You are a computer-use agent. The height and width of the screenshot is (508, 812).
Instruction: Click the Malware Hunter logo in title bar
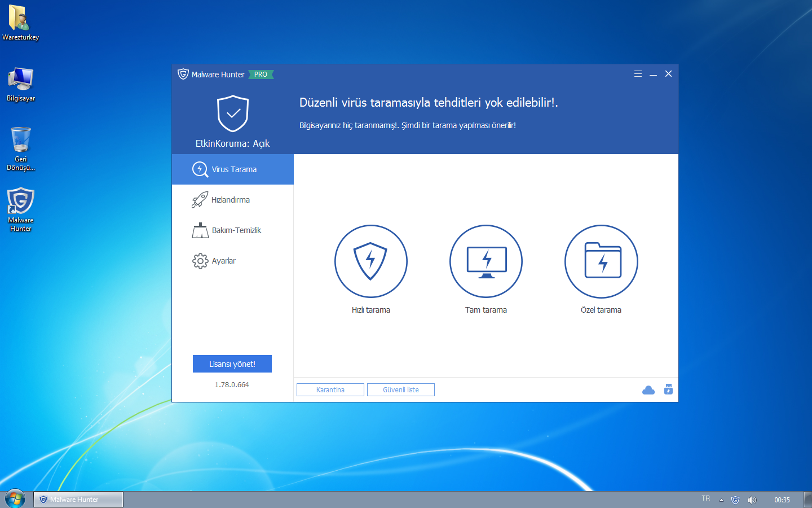[x=183, y=74]
